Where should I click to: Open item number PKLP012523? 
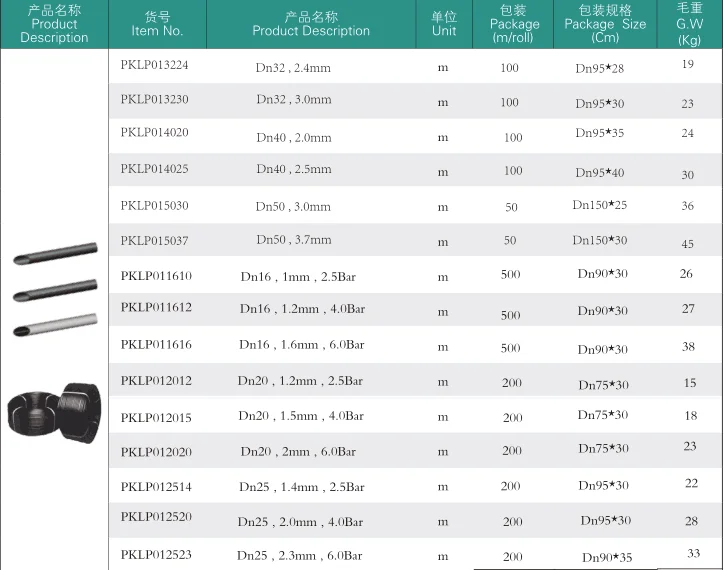coord(155,554)
